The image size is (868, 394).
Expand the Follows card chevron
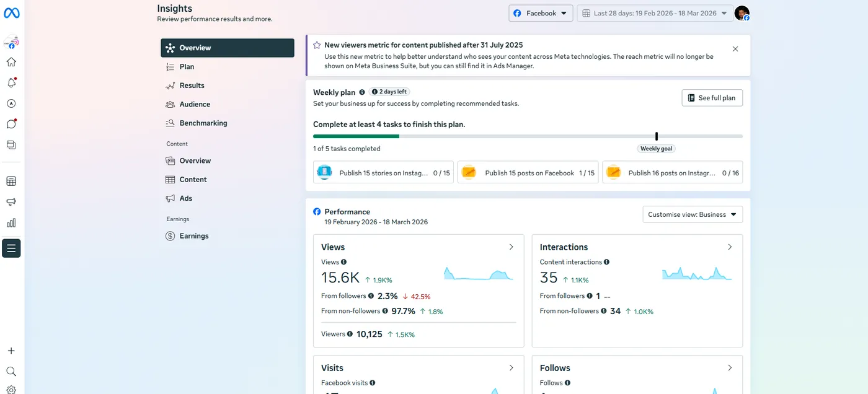click(730, 367)
